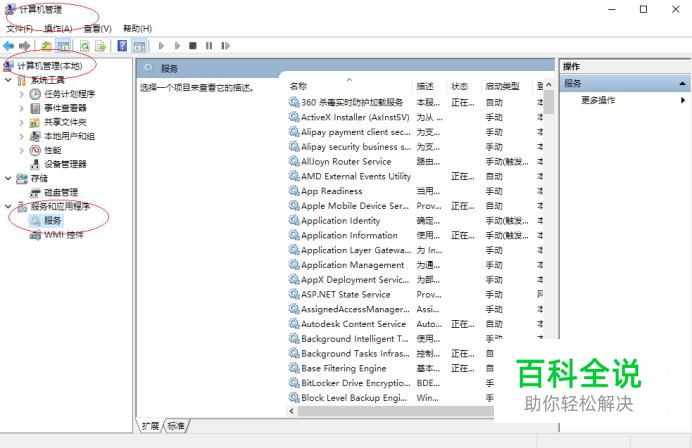Click the Forward arrow toolbar icon
692x448 pixels.
tap(25, 45)
